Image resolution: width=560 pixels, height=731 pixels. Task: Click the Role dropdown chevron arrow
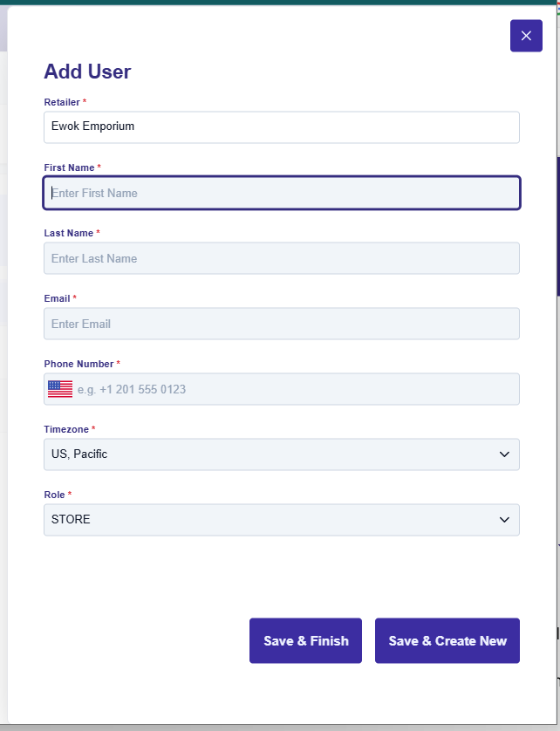point(503,520)
